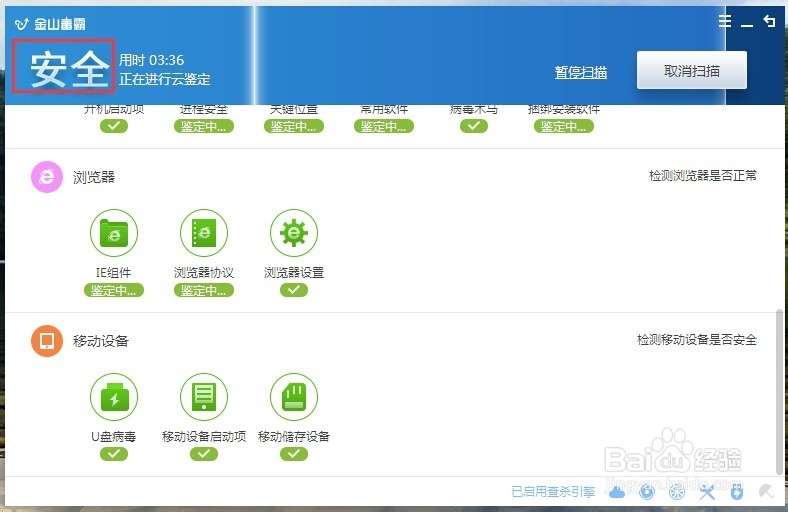Select the 移动储存设备 SD card icon
The height and width of the screenshot is (512, 788).
click(293, 397)
